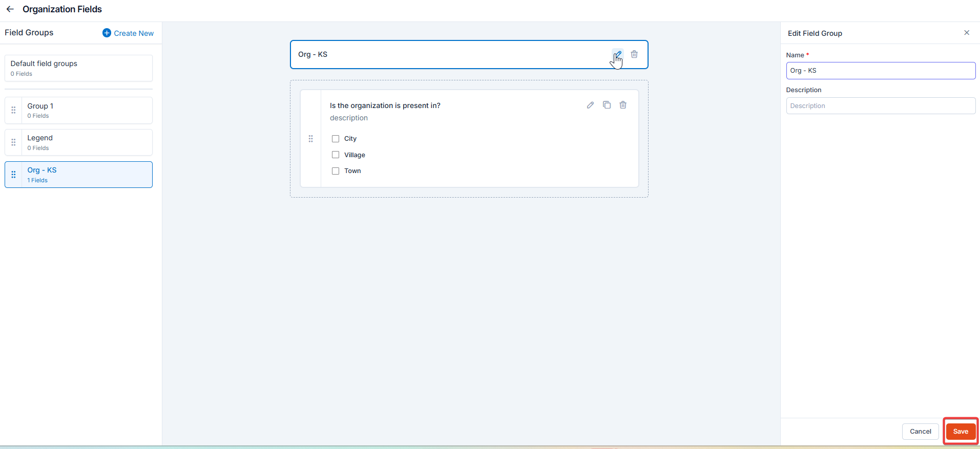Click the plus icon next to Create New
The image size is (980, 449).
pyautogui.click(x=107, y=33)
